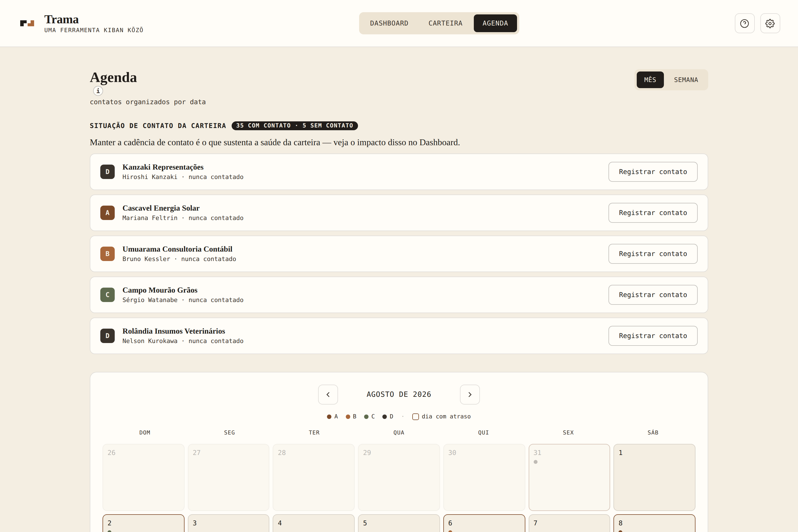Click the 'Campo Mourão Grãos' client name
This screenshot has width=798, height=532.
[x=160, y=290]
